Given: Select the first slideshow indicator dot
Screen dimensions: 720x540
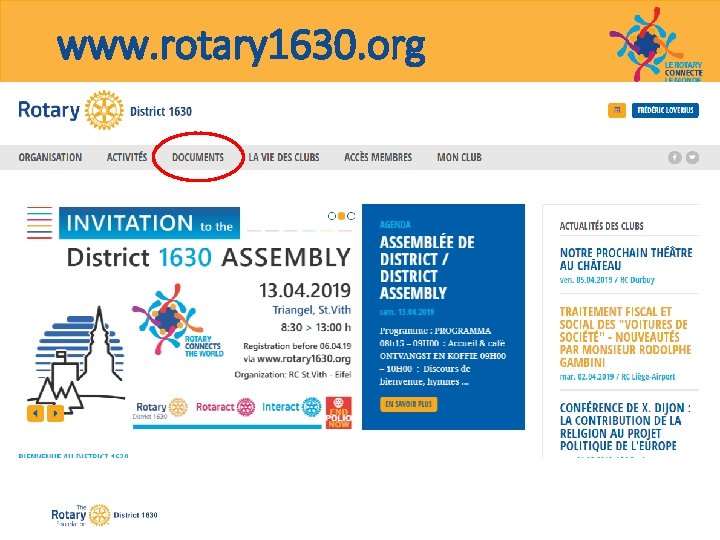Looking at the screenshot, I should [x=332, y=216].
